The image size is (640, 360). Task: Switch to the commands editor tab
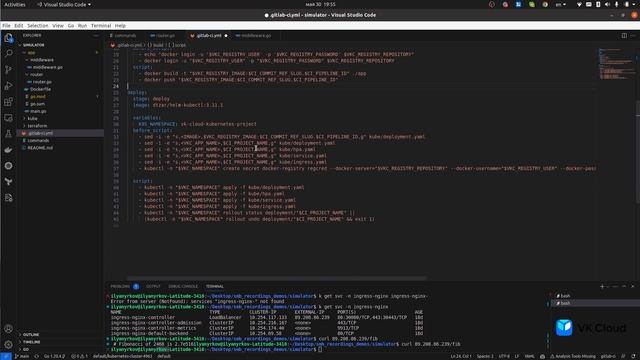124,36
